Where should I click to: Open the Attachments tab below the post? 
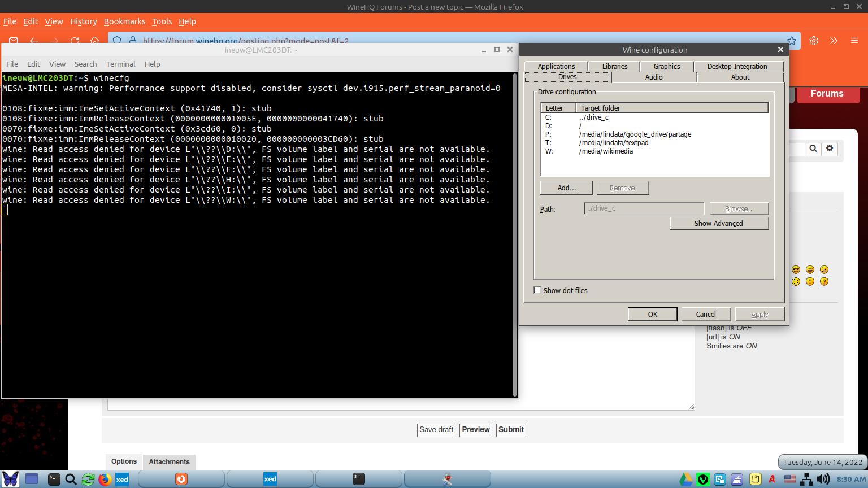tap(169, 462)
